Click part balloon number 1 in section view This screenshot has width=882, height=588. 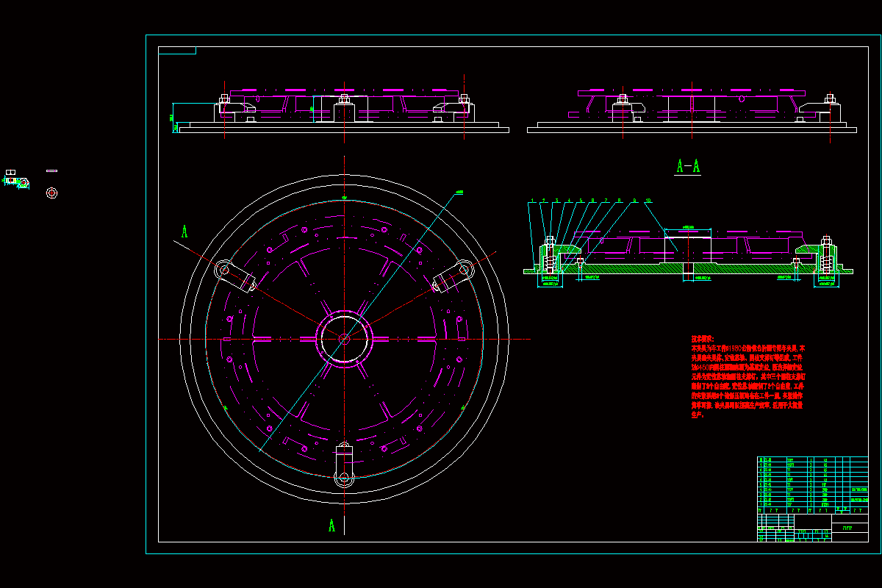[x=531, y=200]
